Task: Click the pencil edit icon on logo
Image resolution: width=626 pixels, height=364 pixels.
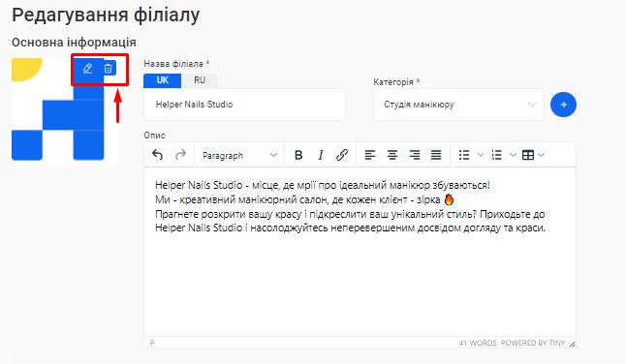Action: click(87, 69)
